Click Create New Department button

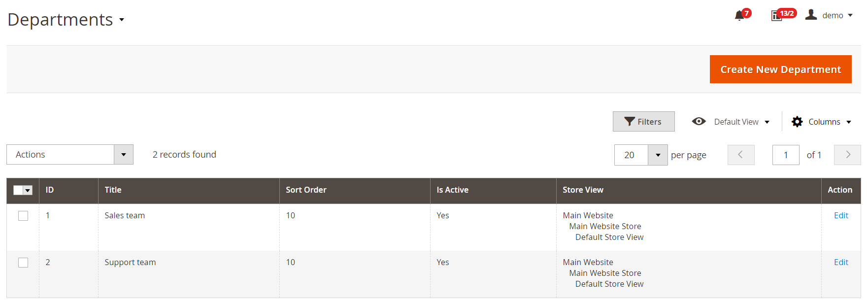pyautogui.click(x=780, y=69)
